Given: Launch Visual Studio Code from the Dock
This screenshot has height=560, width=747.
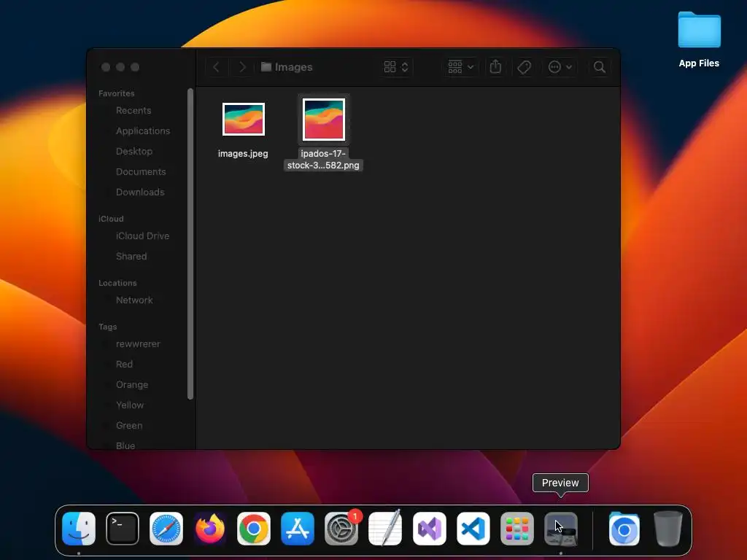Looking at the screenshot, I should (473, 529).
